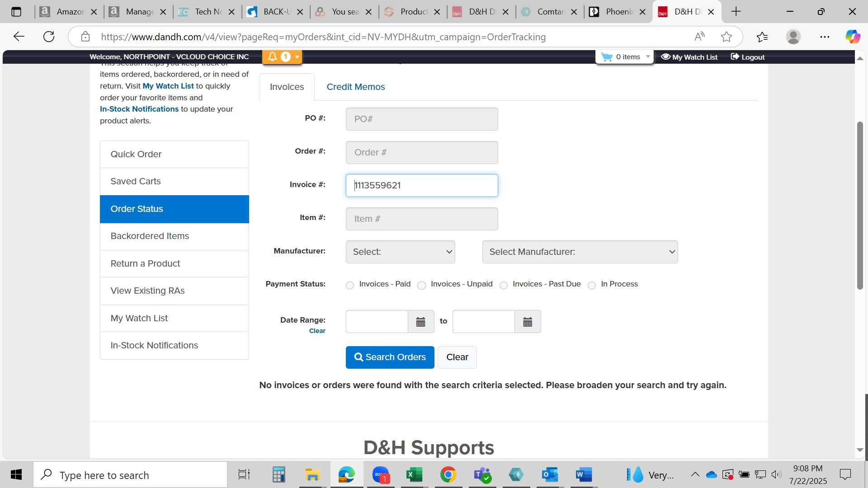This screenshot has height=488, width=868.
Task: Go back to previous page in browser
Action: (19, 37)
